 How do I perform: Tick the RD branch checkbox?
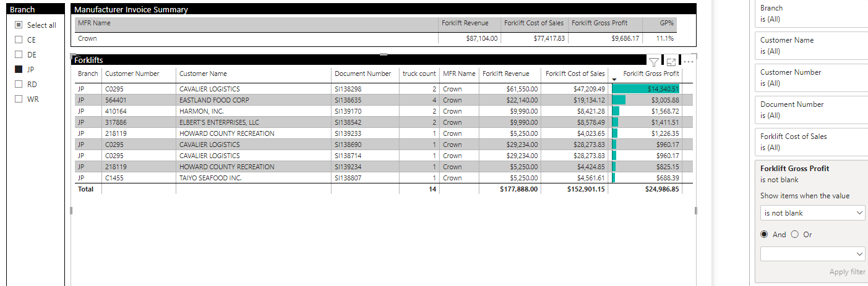(x=19, y=85)
